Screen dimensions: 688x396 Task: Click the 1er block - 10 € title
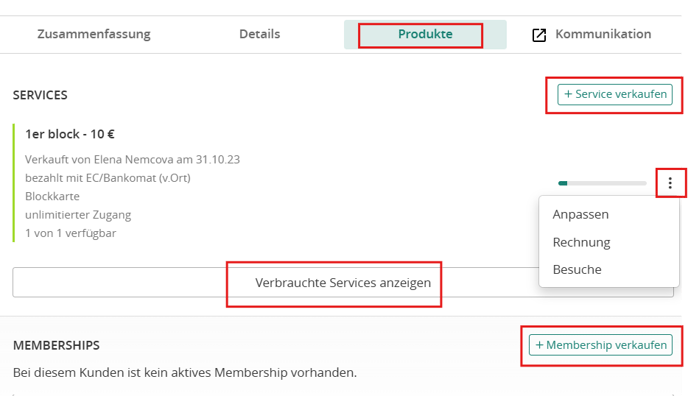pos(70,134)
